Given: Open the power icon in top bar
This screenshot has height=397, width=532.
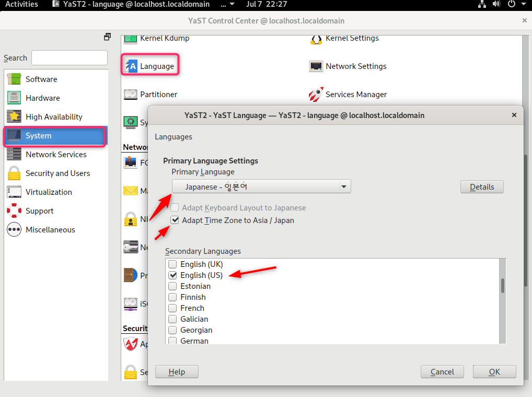Looking at the screenshot, I should (x=511, y=4).
